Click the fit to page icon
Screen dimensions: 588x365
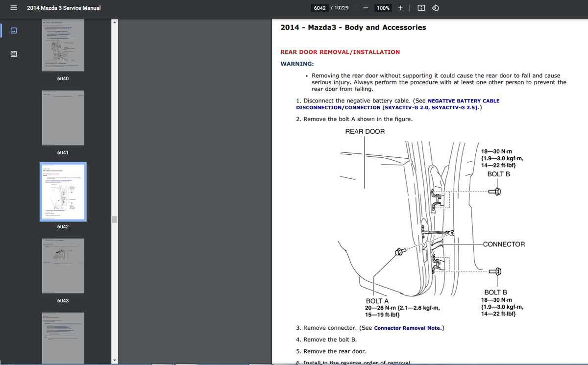coord(421,8)
